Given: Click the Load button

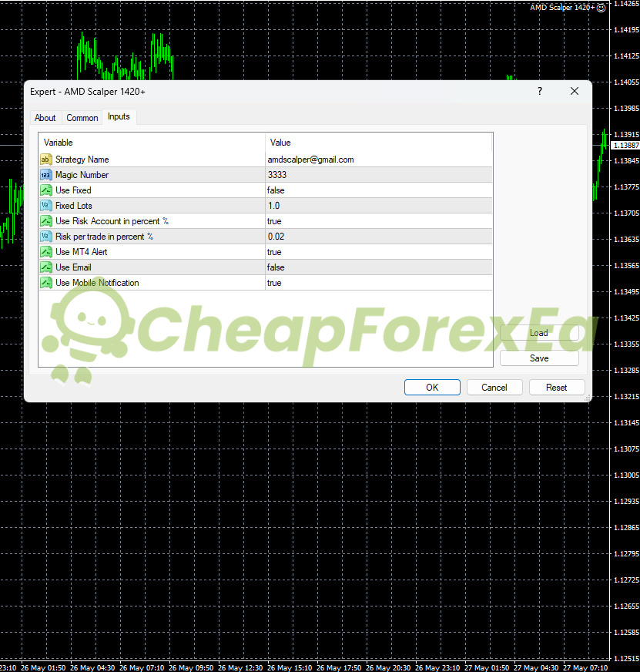Looking at the screenshot, I should click(x=539, y=333).
